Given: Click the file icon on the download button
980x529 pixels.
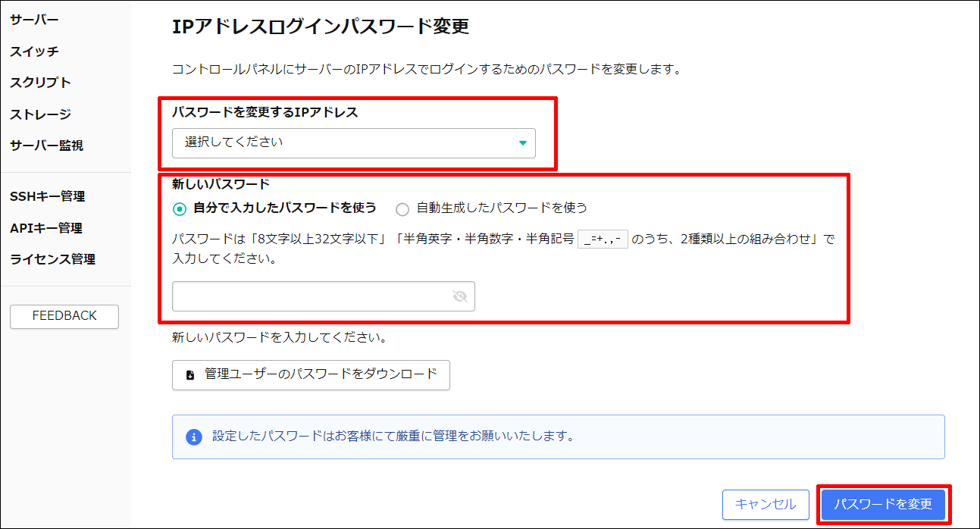Looking at the screenshot, I should coord(189,374).
